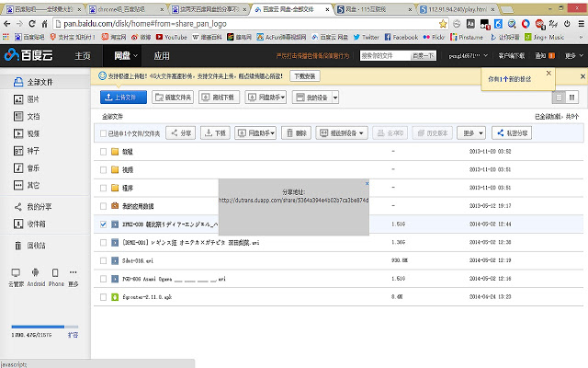Viewport: 588px width, 368px height.
Task: Open the Twitter bookmark
Action: 366,37
